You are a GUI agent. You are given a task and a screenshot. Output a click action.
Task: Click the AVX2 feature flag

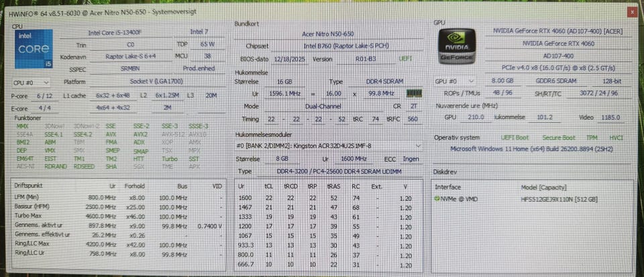pyautogui.click(x=140, y=133)
